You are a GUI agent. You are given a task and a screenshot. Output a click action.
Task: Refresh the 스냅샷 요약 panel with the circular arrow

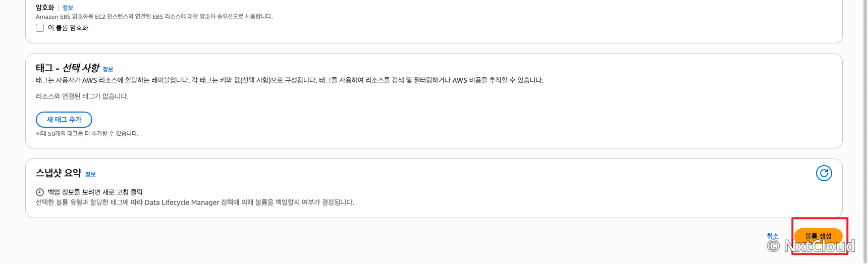(x=824, y=173)
